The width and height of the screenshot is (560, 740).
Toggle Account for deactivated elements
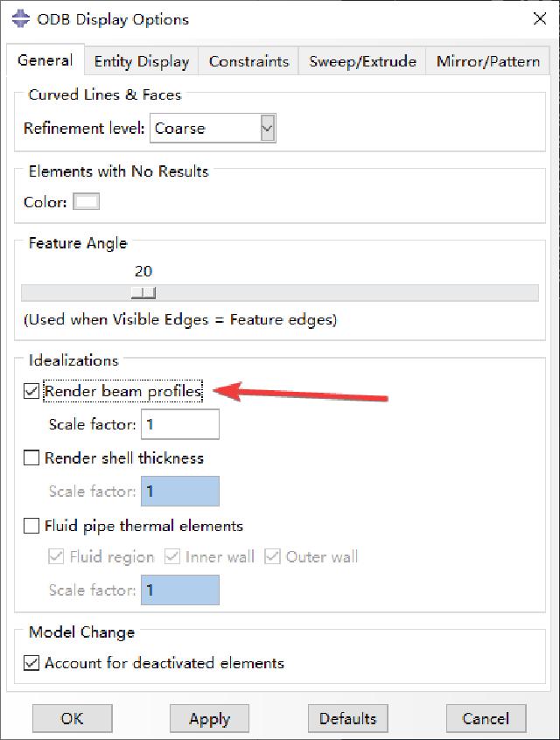click(x=31, y=663)
